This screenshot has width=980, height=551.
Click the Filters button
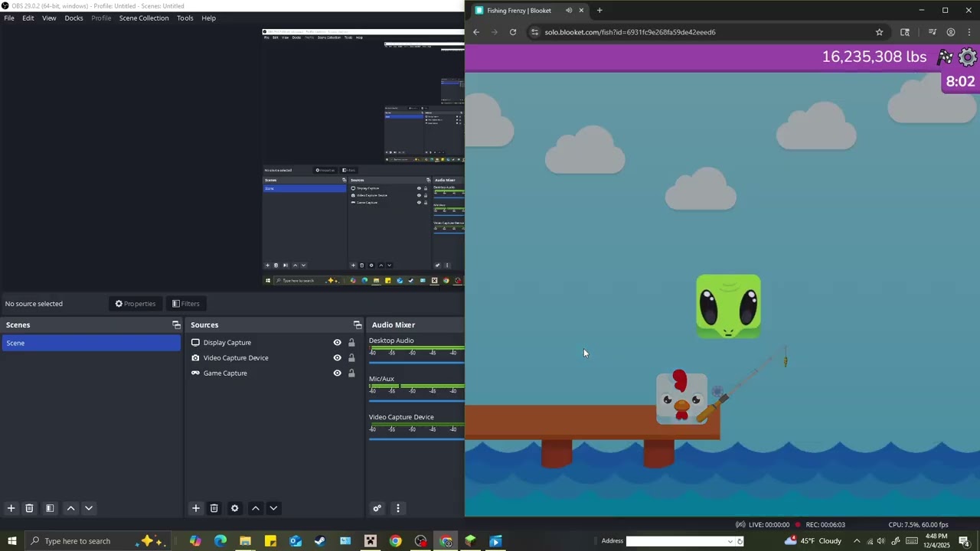pyautogui.click(x=186, y=304)
